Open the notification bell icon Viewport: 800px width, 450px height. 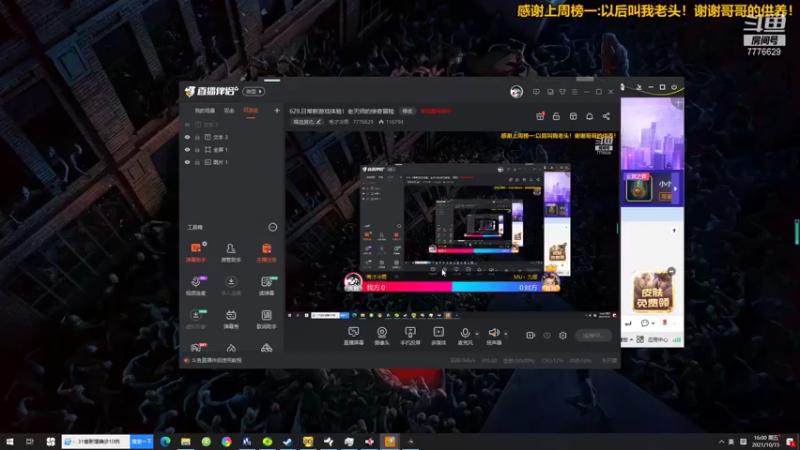pyautogui.click(x=589, y=116)
